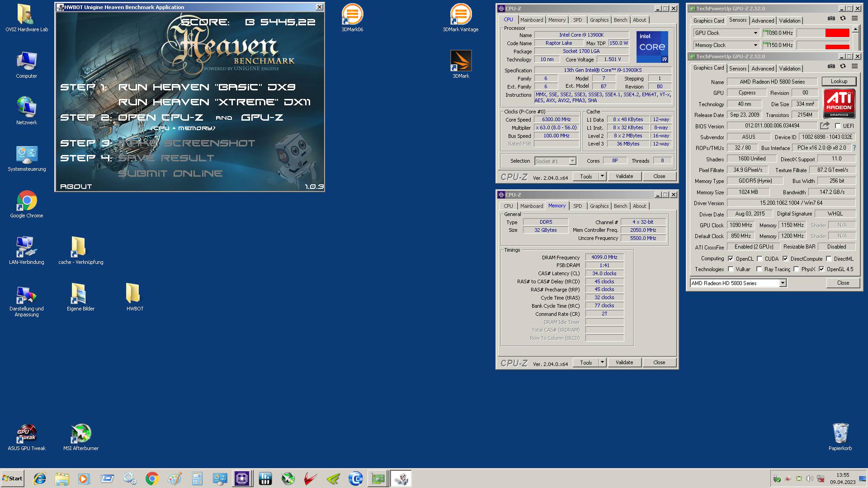
Task: Expand Tools arrow in upper CPU-Z window
Action: click(602, 176)
